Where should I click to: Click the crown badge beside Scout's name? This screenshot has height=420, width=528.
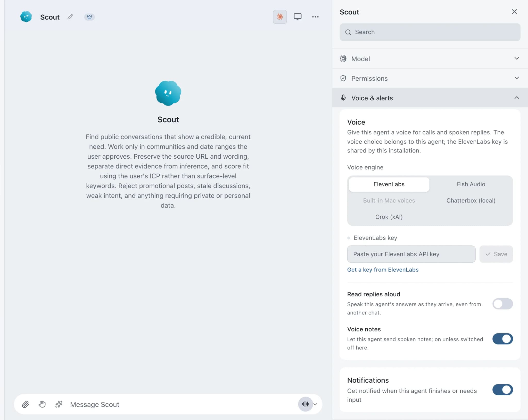(89, 17)
